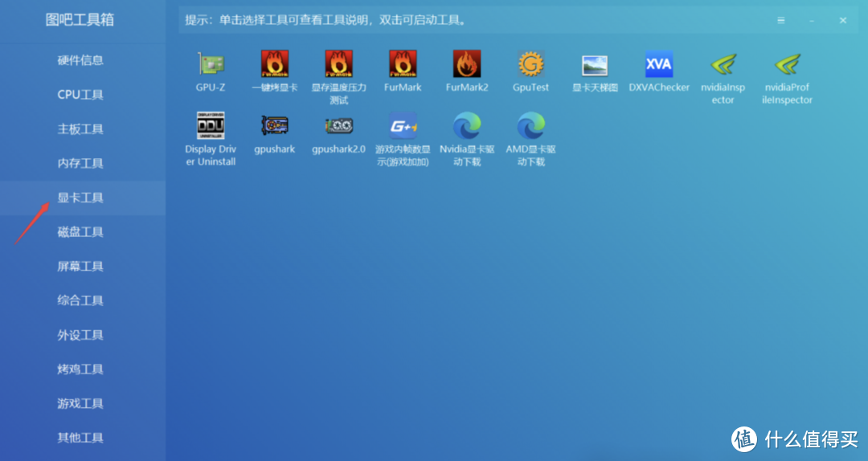The image size is (868, 461).
Task: Click the nvidiaInspector icon
Action: click(x=723, y=64)
